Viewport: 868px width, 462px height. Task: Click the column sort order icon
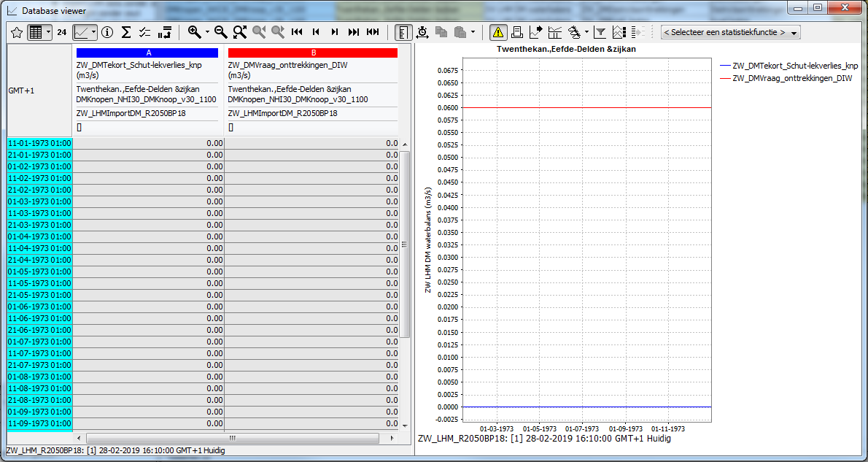(x=164, y=32)
